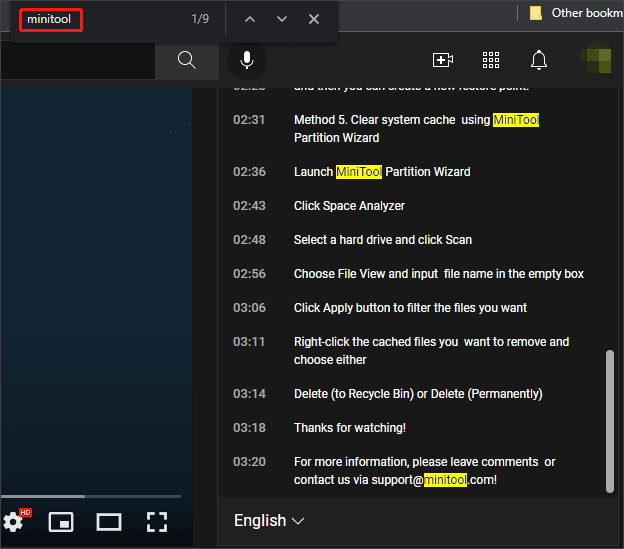Click the video player area
Image resolution: width=624 pixels, height=549 pixels.
pyautogui.click(x=96, y=290)
